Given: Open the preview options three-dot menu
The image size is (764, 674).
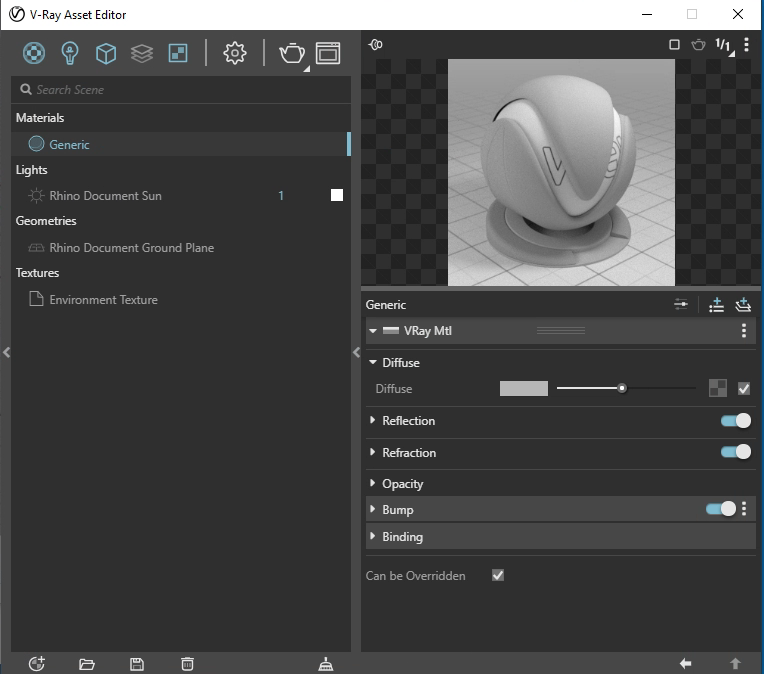Looking at the screenshot, I should click(746, 45).
